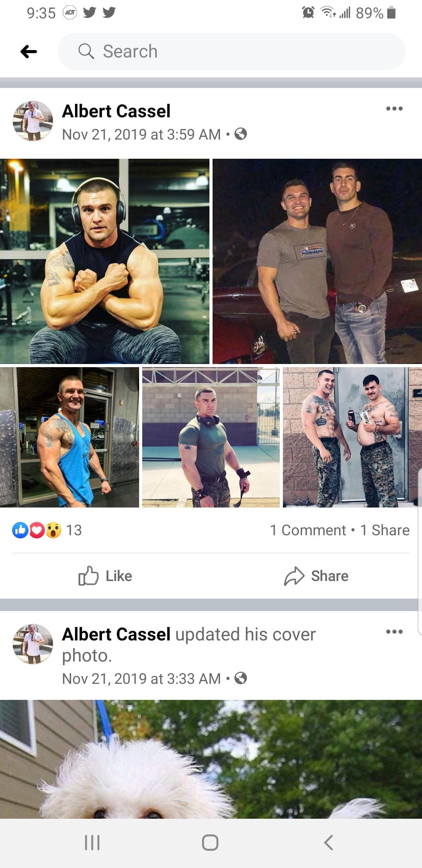
Task: Tap the back arrow icon
Action: pyautogui.click(x=29, y=51)
